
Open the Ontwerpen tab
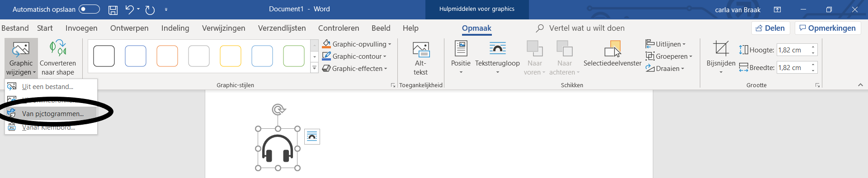tap(129, 28)
